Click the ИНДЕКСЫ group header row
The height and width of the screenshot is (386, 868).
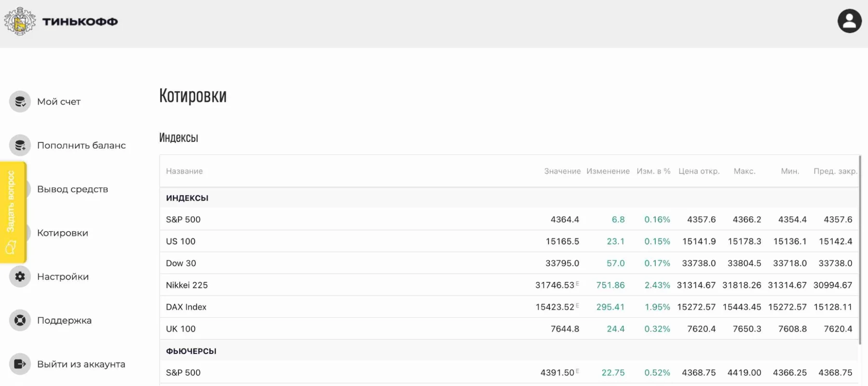coord(509,198)
